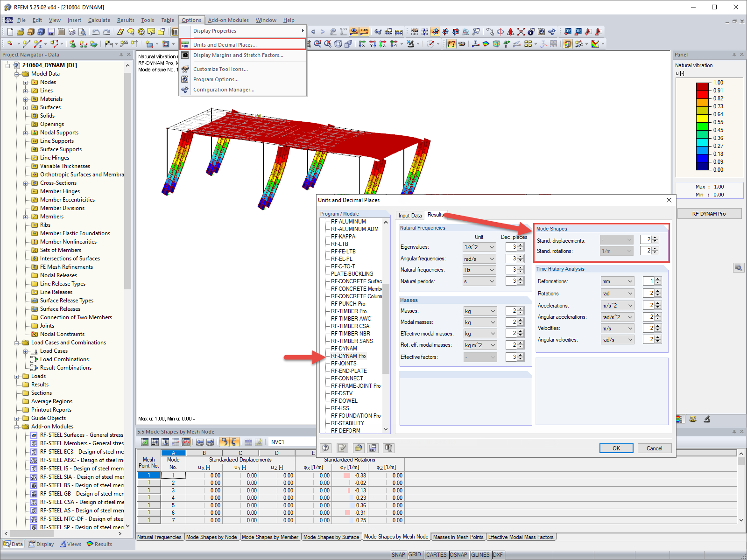Image resolution: width=747 pixels, height=560 pixels.
Task: Click the edit notes icon in Units dialog
Action: pyautogui.click(x=342, y=448)
